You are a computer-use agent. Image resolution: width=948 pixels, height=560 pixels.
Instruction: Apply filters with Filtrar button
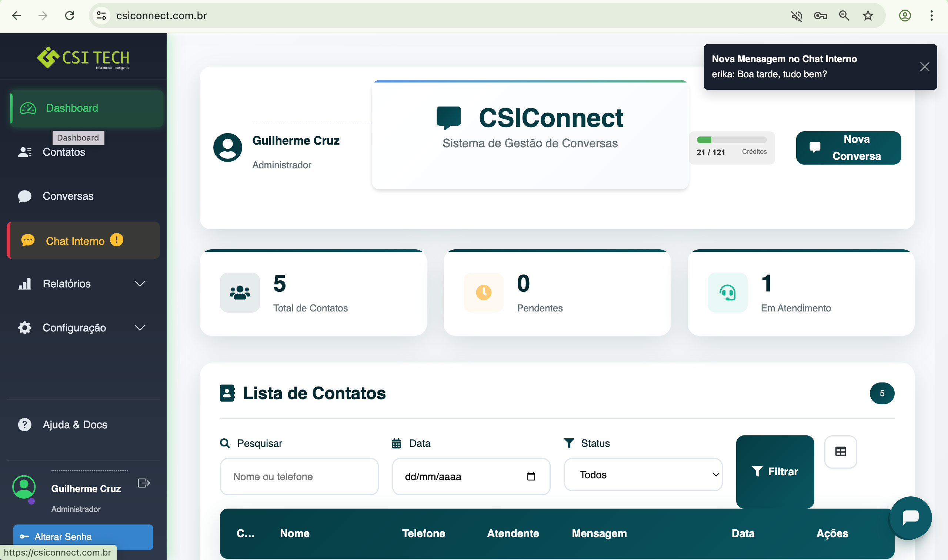tap(775, 471)
